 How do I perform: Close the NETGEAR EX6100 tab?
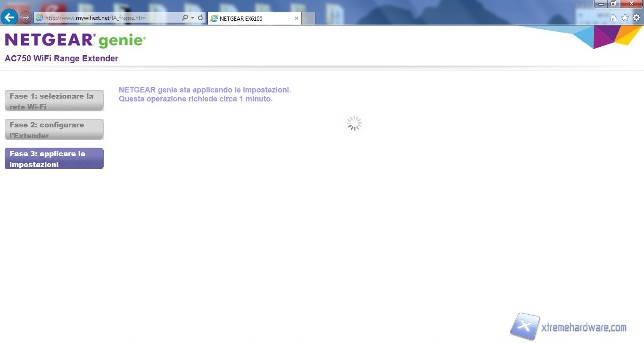point(297,18)
